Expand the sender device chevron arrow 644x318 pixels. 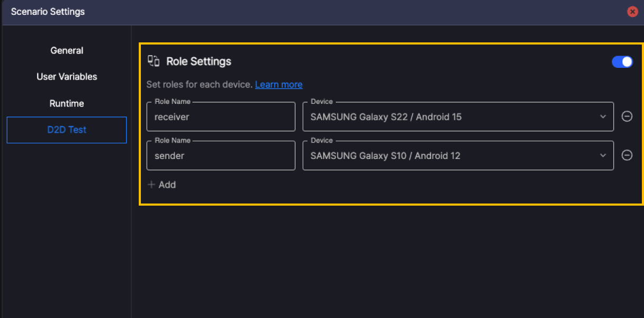point(603,155)
